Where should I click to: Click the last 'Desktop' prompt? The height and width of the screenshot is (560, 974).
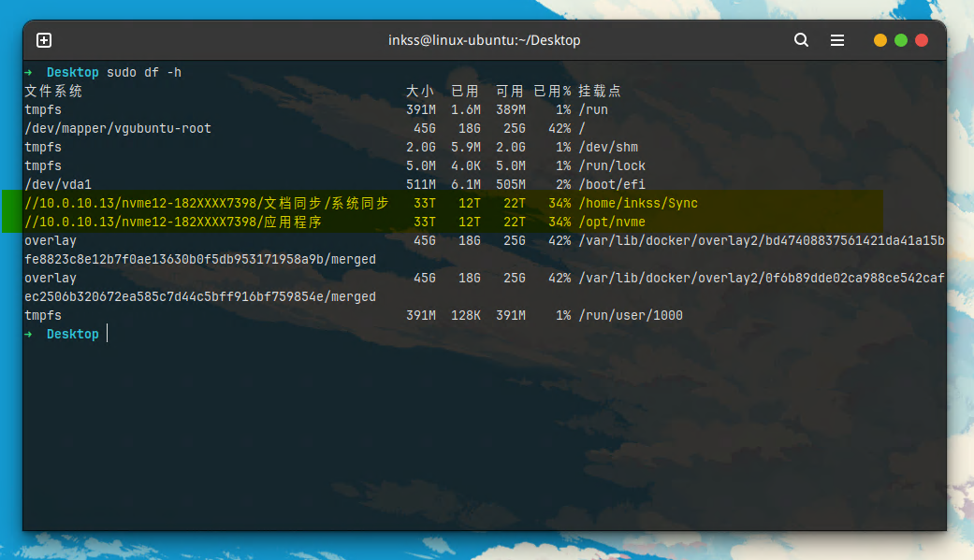(73, 334)
